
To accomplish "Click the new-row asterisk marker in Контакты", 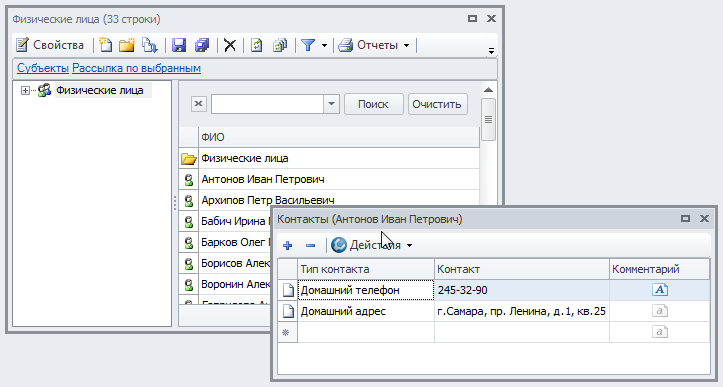I will (x=286, y=332).
